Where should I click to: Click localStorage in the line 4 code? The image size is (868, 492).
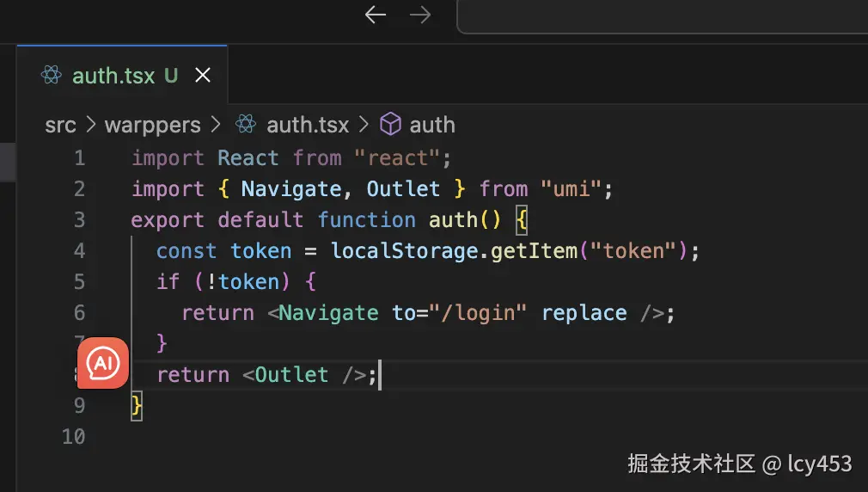pyautogui.click(x=404, y=251)
